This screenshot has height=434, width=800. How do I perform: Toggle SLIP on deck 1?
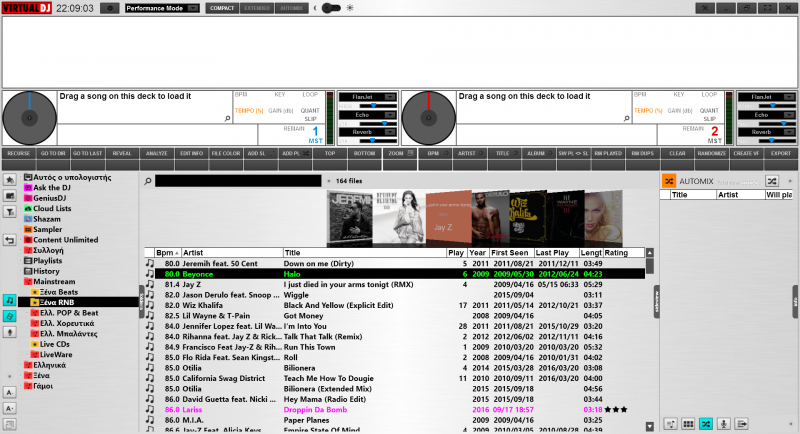pyautogui.click(x=311, y=118)
